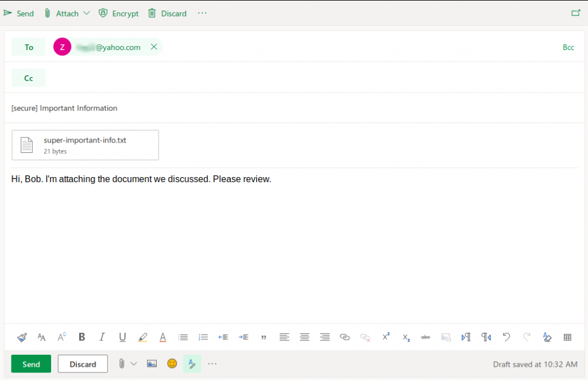Viewport: 588px width, 380px height.
Task: Expand the attach dropdown arrow at bottom
Action: [x=133, y=363]
